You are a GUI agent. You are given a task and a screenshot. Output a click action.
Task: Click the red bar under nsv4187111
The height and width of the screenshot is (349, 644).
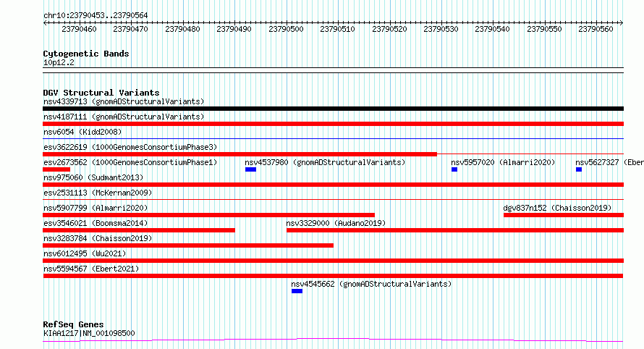[333, 124]
